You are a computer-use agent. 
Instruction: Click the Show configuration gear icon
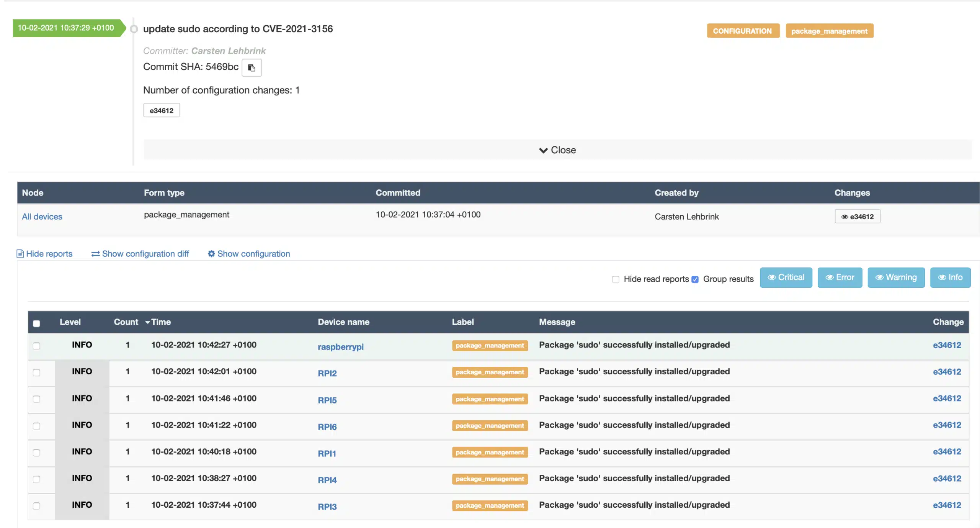tap(211, 254)
